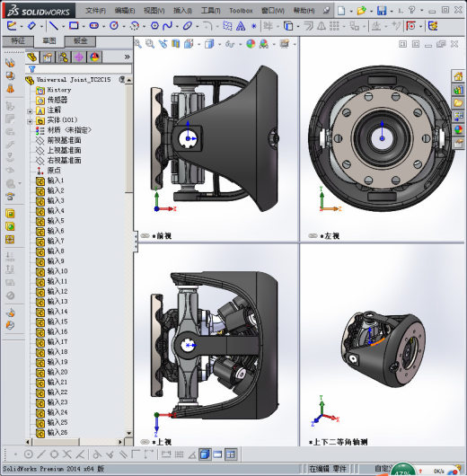Click the Zoom to Fit view icon
The height and width of the screenshot is (476, 467).
pyautogui.click(x=137, y=44)
